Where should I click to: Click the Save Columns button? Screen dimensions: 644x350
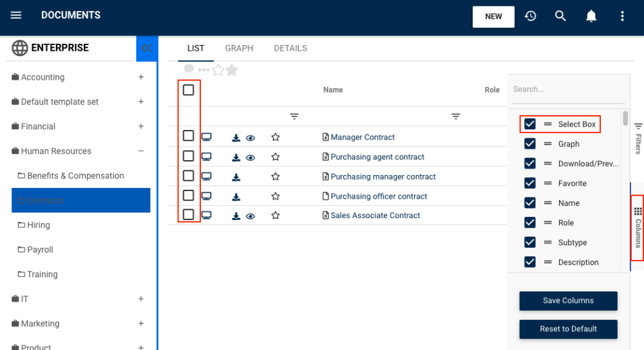[568, 300]
